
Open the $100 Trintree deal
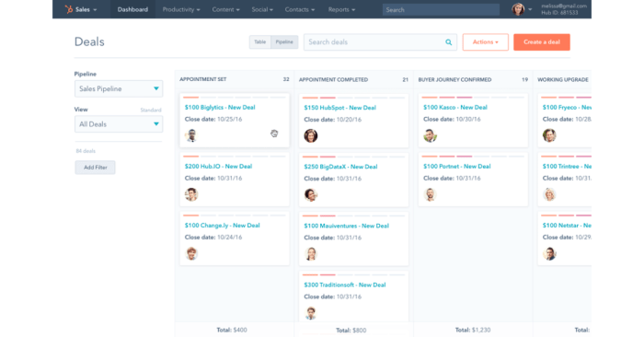(x=567, y=167)
